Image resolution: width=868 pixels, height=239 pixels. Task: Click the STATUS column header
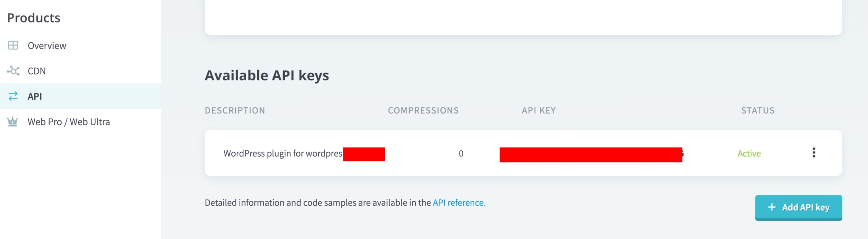pos(758,110)
